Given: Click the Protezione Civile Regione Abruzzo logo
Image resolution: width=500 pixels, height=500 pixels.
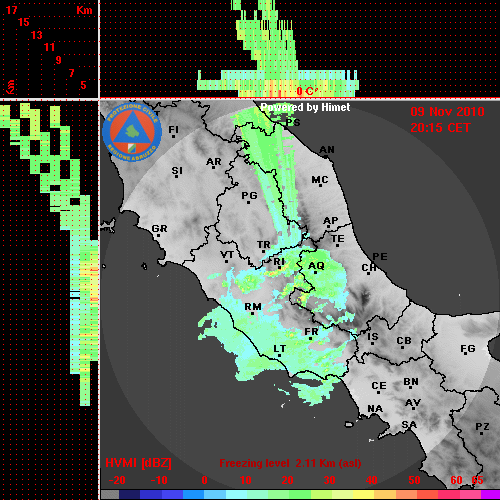Looking at the screenshot, I should click(132, 133).
